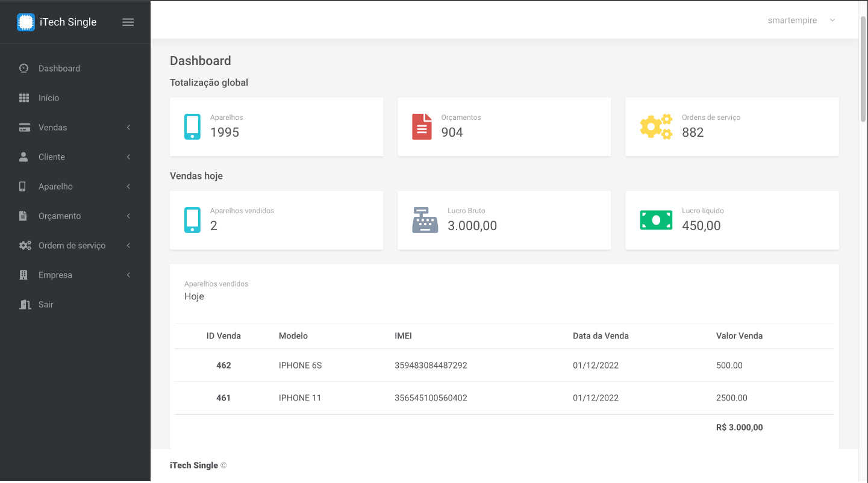Click the Início grid icon in sidebar
This screenshot has width=868, height=483.
24,98
